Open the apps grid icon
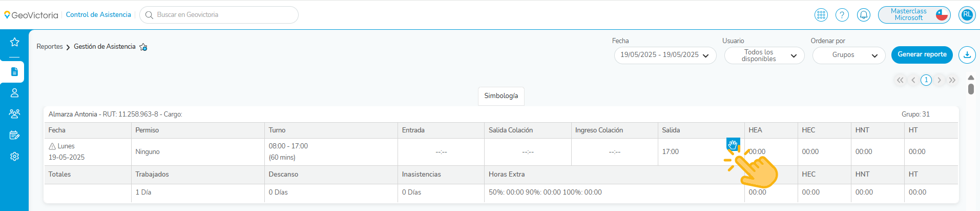This screenshot has height=211, width=980. (x=821, y=15)
